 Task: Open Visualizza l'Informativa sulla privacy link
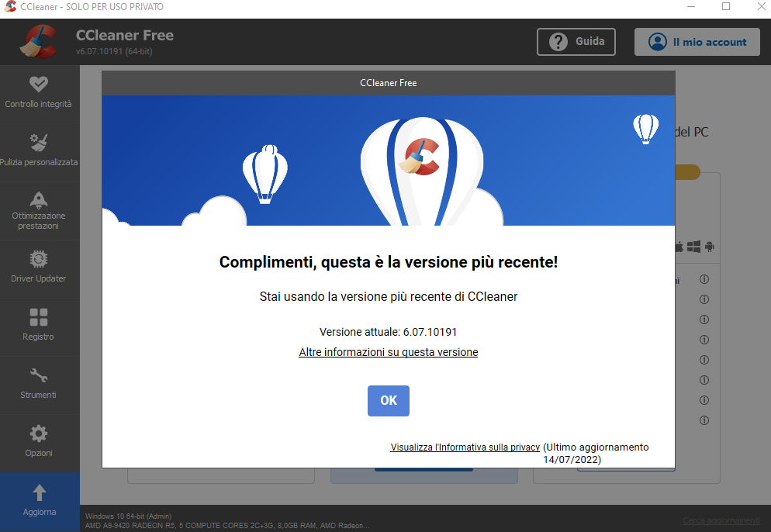(465, 447)
